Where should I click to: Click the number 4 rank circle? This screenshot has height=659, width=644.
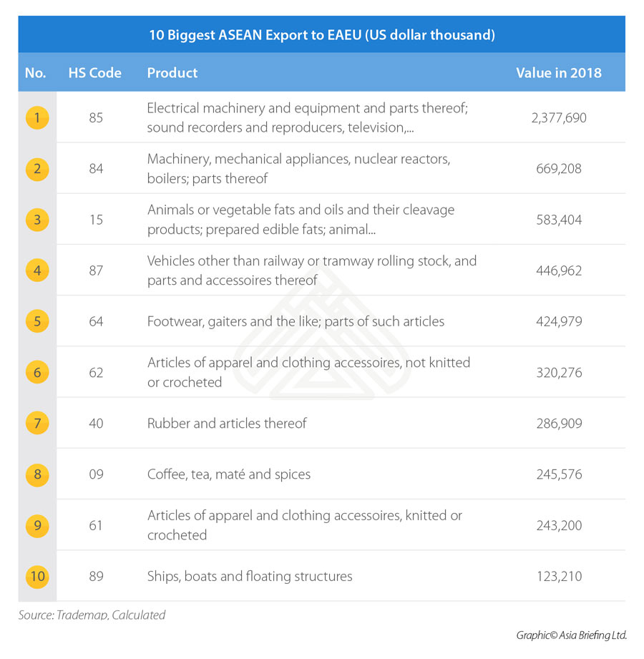(37, 270)
